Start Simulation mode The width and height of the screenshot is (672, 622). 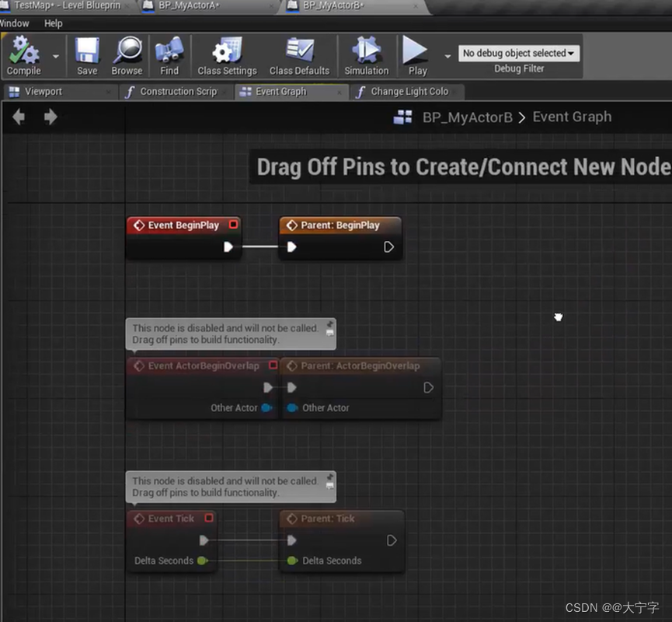[365, 54]
